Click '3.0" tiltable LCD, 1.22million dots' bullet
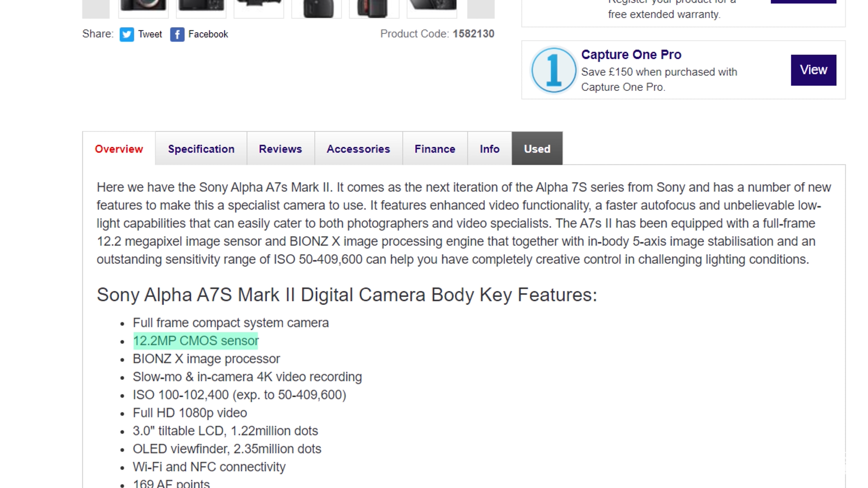Screen dimensions: 868x488 coord(225,431)
